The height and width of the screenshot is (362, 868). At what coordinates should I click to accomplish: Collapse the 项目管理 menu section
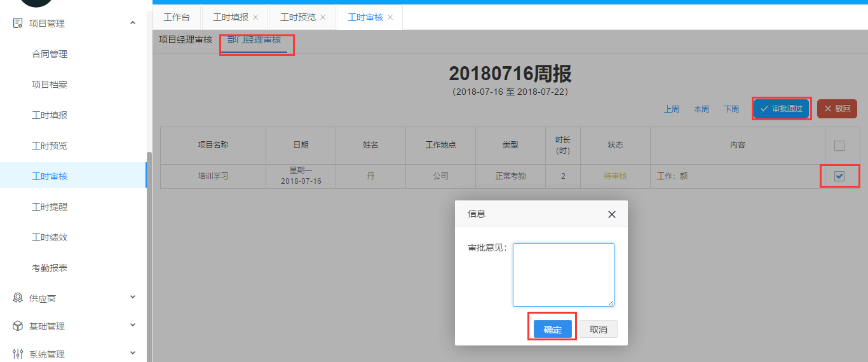coord(133,24)
